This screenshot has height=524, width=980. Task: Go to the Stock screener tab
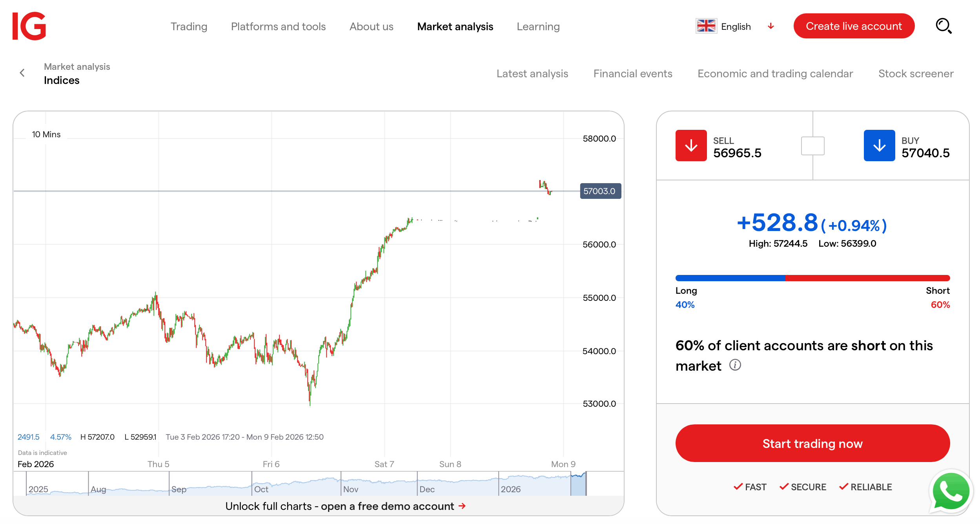(916, 73)
